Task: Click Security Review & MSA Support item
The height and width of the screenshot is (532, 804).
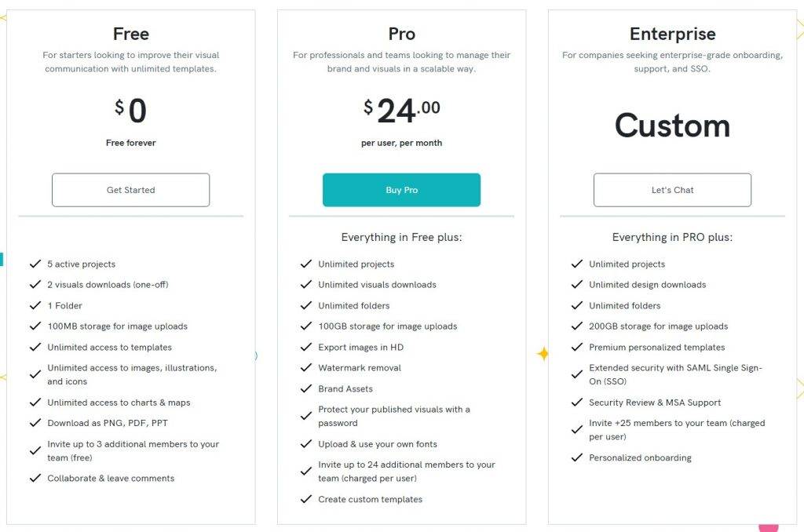Action: pos(655,403)
